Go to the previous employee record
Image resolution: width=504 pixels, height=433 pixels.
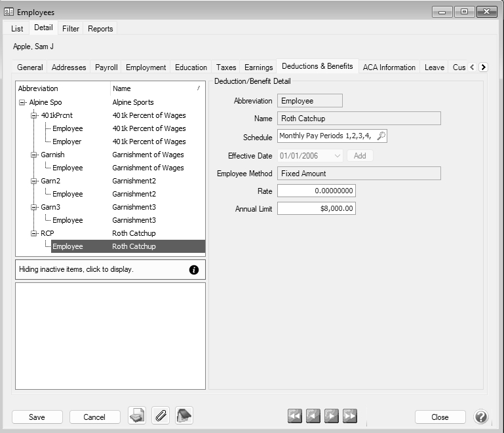[x=313, y=416]
